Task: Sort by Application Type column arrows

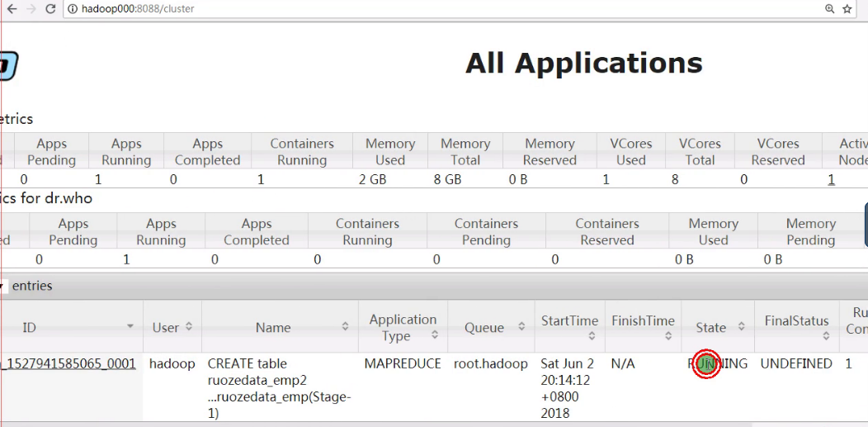Action: point(435,335)
